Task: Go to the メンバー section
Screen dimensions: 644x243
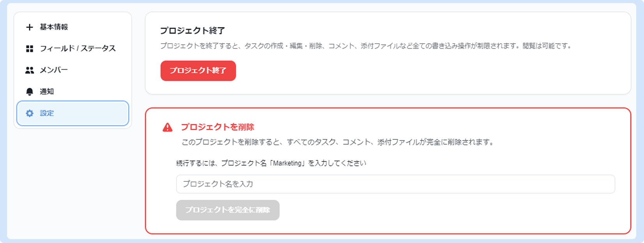Action: [73, 70]
